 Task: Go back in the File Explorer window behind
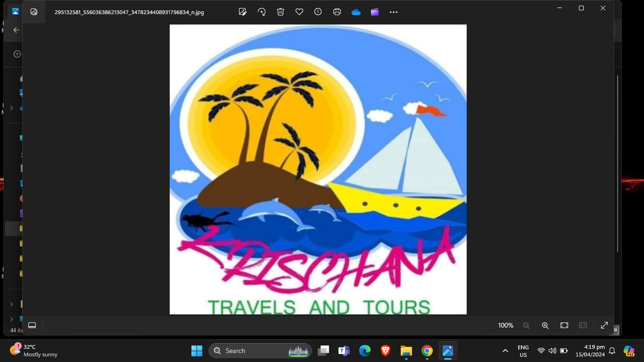tap(16, 30)
